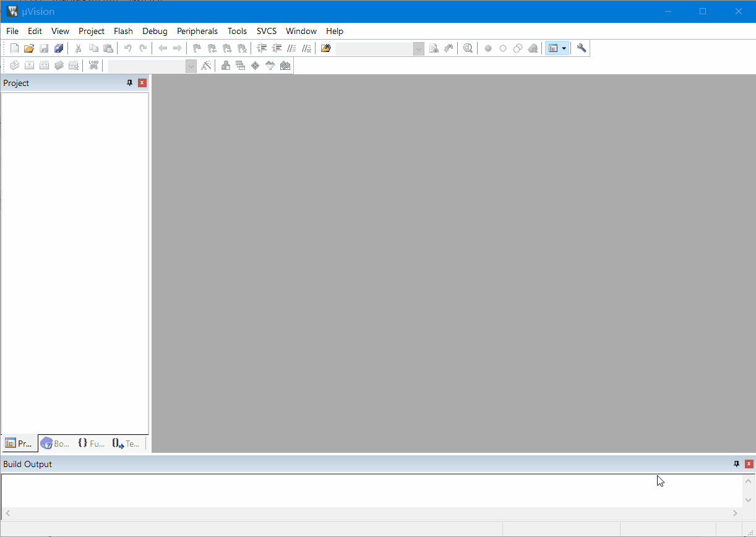Open the Help menu
This screenshot has height=537, width=756.
335,31
